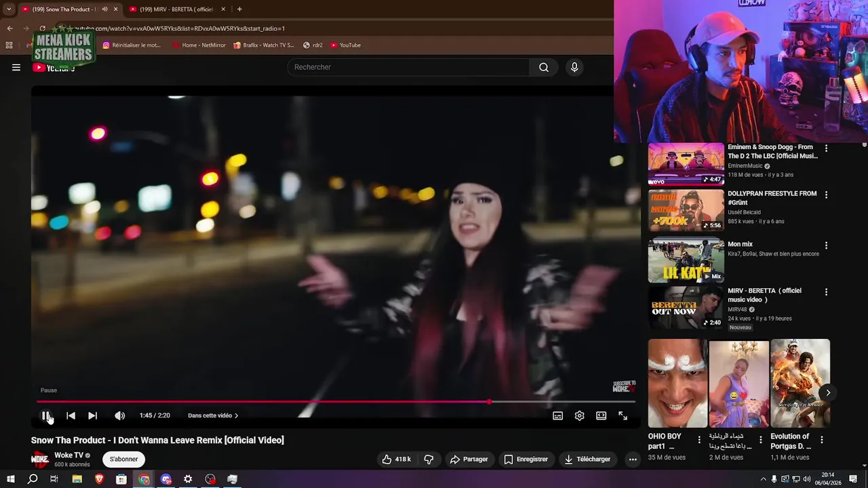The width and height of the screenshot is (868, 488).
Task: Click the Partager button
Action: [469, 459]
